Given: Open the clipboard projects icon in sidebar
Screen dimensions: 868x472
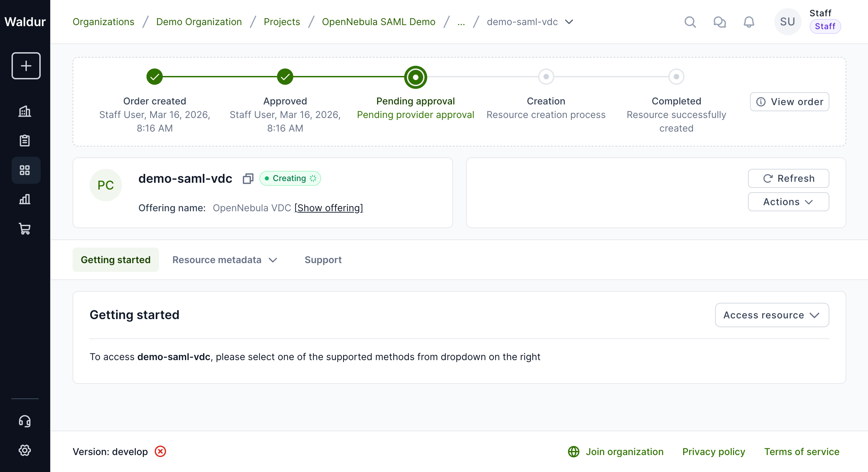Looking at the screenshot, I should coord(25,140).
